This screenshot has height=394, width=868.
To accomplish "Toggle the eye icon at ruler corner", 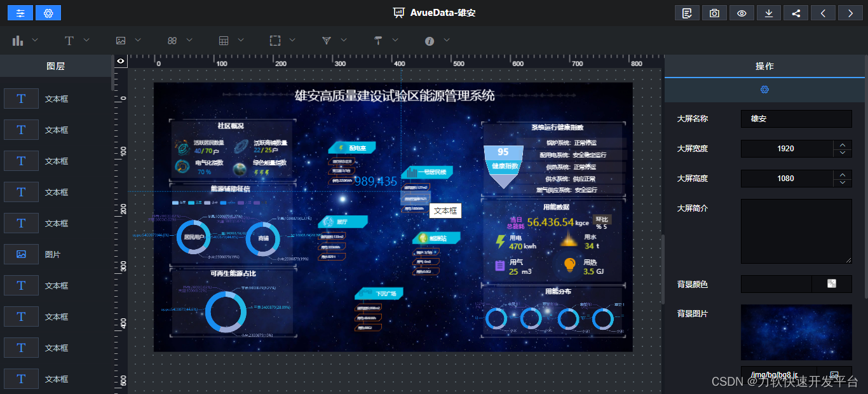I will pos(121,61).
